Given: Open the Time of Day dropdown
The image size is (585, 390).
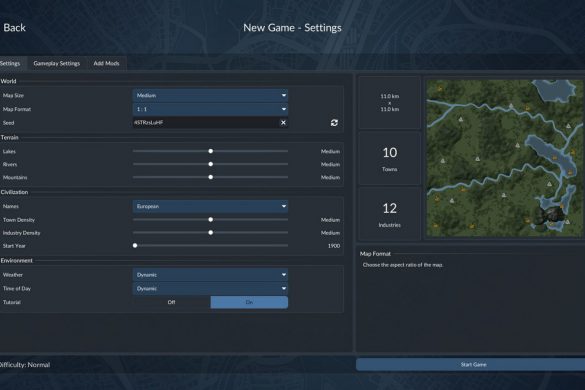Looking at the screenshot, I should click(x=210, y=288).
